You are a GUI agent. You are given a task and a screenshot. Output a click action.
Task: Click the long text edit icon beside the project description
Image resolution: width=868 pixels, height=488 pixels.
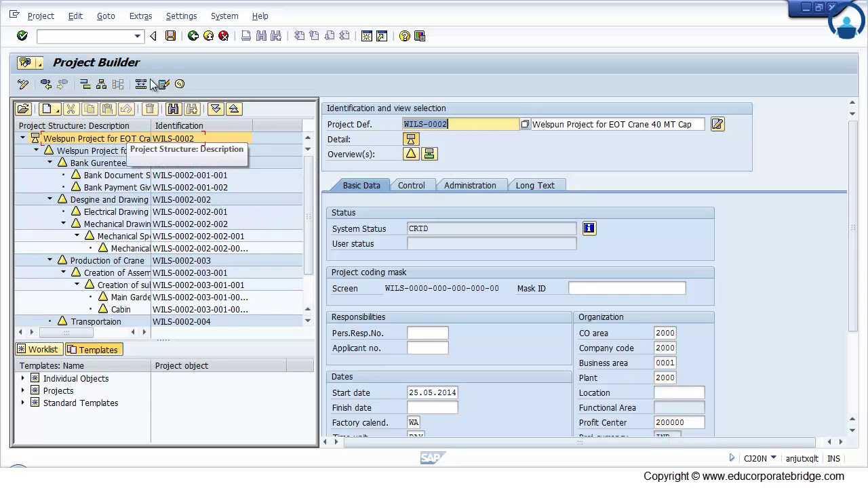(717, 124)
